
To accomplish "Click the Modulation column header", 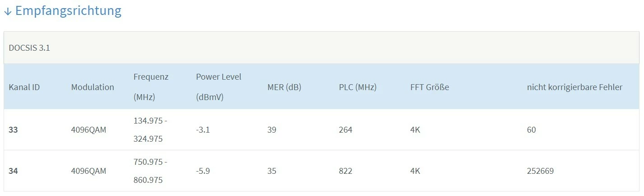I will pyautogui.click(x=93, y=87).
